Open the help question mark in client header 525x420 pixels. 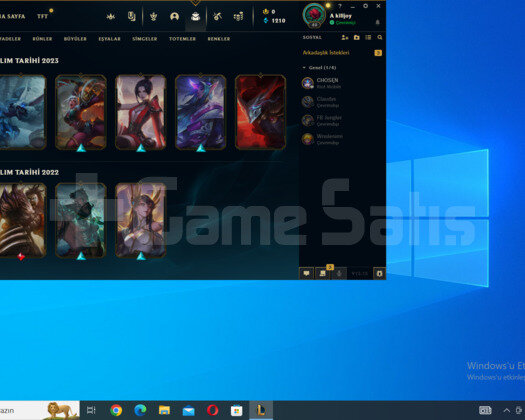(x=340, y=6)
